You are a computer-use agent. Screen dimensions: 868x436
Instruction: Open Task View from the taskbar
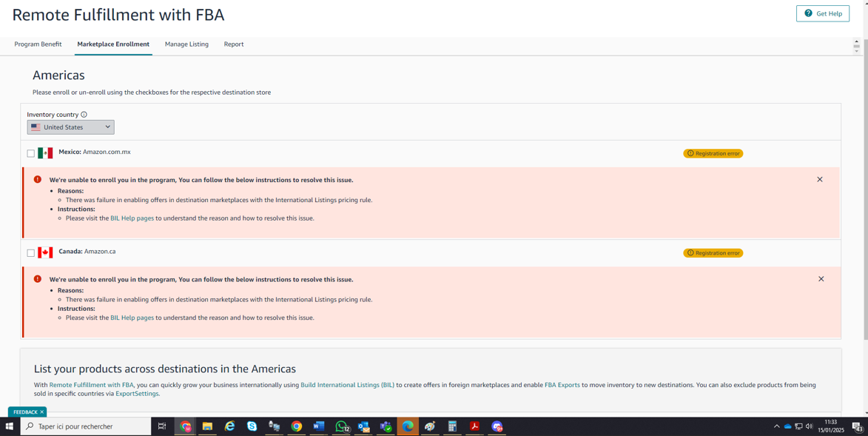[161, 426]
